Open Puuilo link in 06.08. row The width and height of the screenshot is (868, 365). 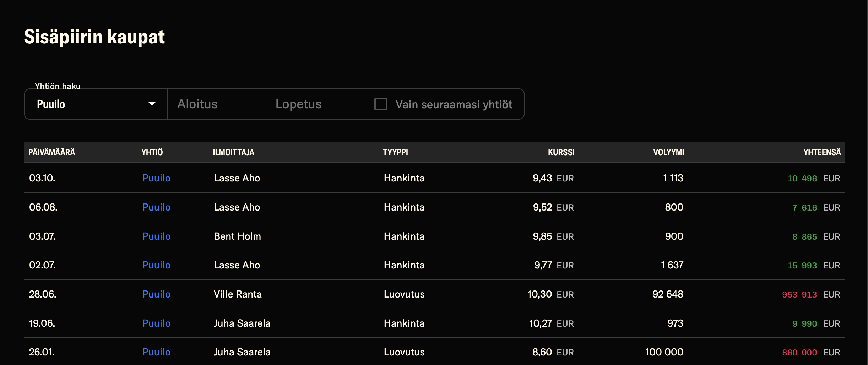tap(156, 207)
